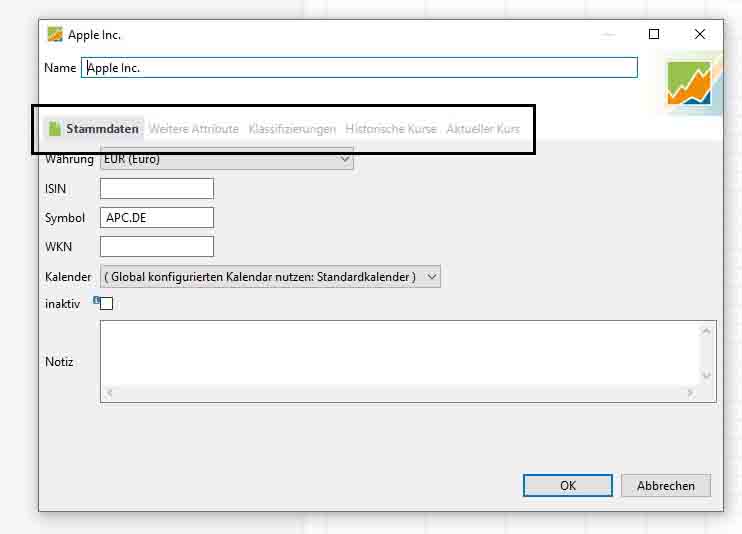Viewport: 742px width, 534px height.
Task: Click the Notiz horizontal scroll right arrow
Action: point(690,393)
